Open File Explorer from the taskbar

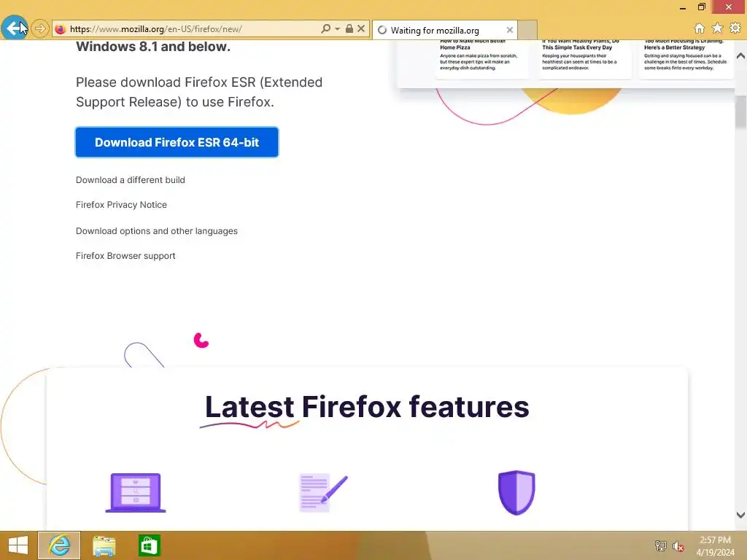[x=104, y=545]
